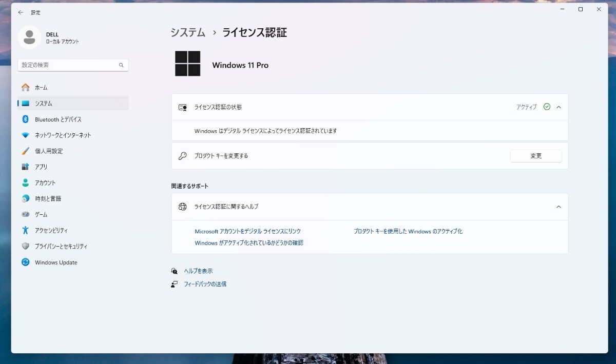Select the ホーム icon in sidebar

click(x=25, y=87)
